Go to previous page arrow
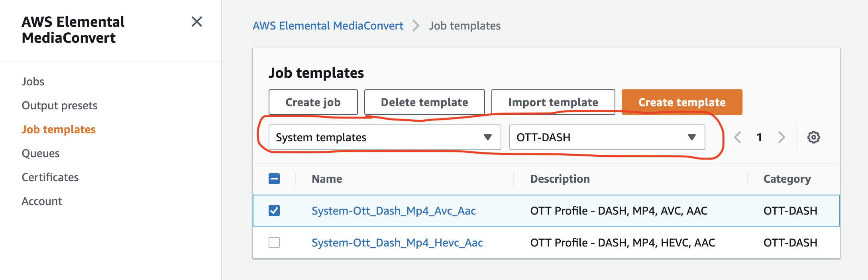Image resolution: width=868 pixels, height=280 pixels. pos(738,137)
